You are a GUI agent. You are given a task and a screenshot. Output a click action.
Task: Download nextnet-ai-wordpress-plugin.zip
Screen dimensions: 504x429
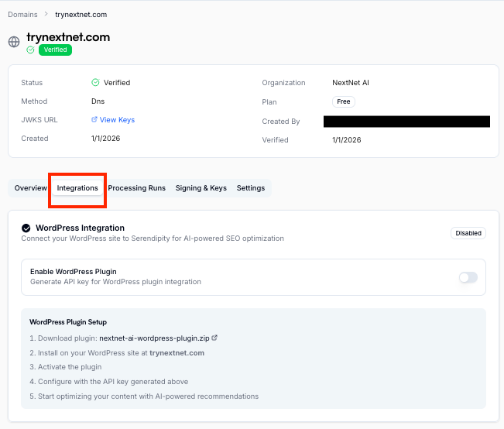(154, 338)
